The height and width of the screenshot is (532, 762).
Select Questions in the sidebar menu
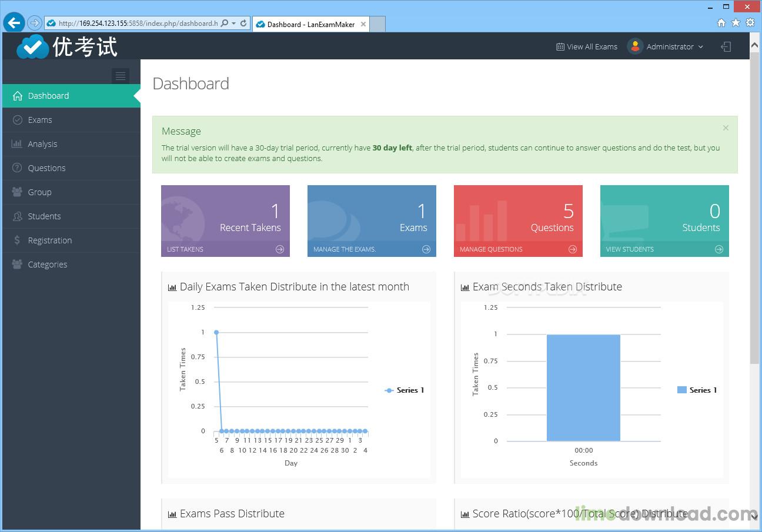click(x=46, y=168)
